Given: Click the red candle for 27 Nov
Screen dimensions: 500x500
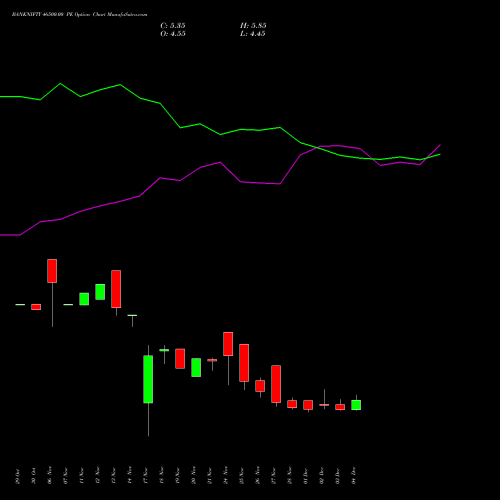Looking at the screenshot, I should (x=276, y=384).
